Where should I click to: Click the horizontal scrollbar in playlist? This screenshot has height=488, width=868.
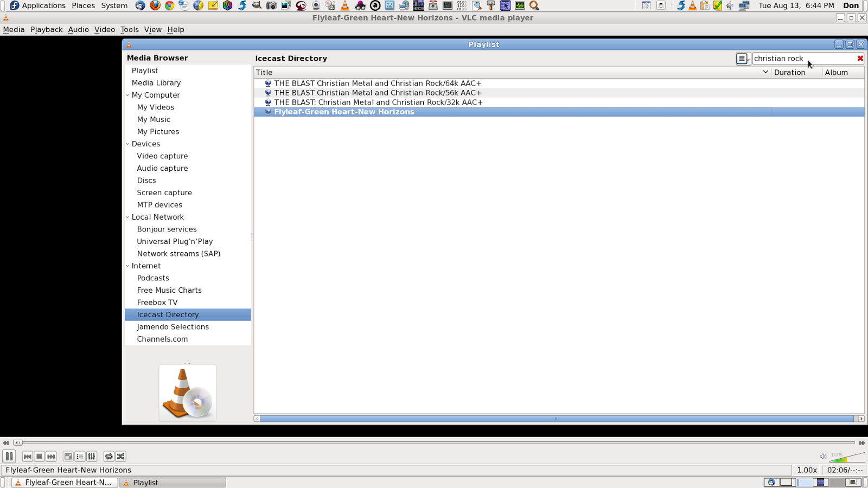pos(557,419)
